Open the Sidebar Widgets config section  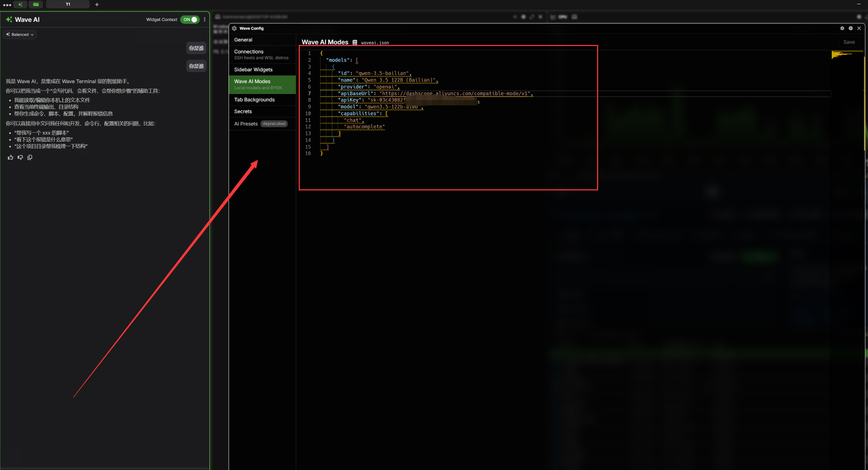point(262,70)
